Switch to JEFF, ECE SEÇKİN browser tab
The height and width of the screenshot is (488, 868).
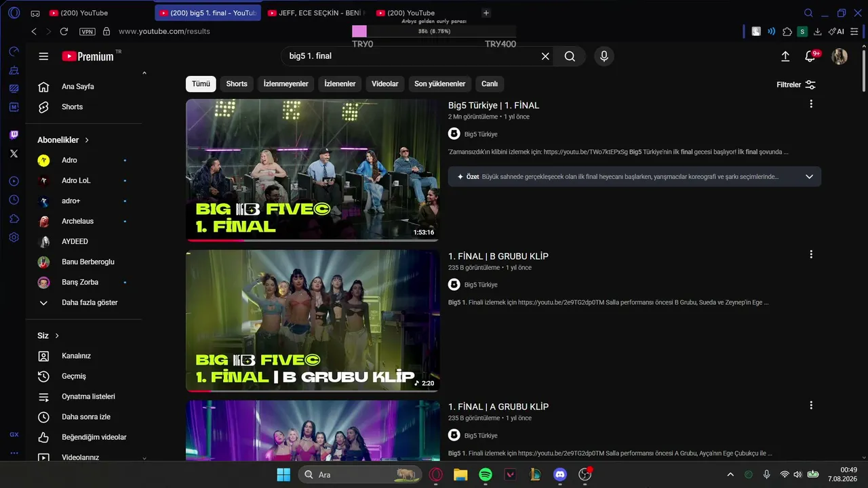tap(316, 13)
